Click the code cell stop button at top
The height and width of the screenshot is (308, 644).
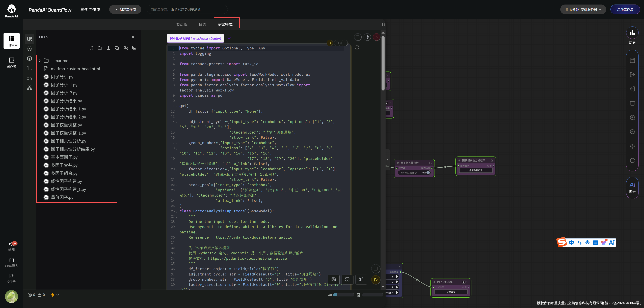coord(337,43)
